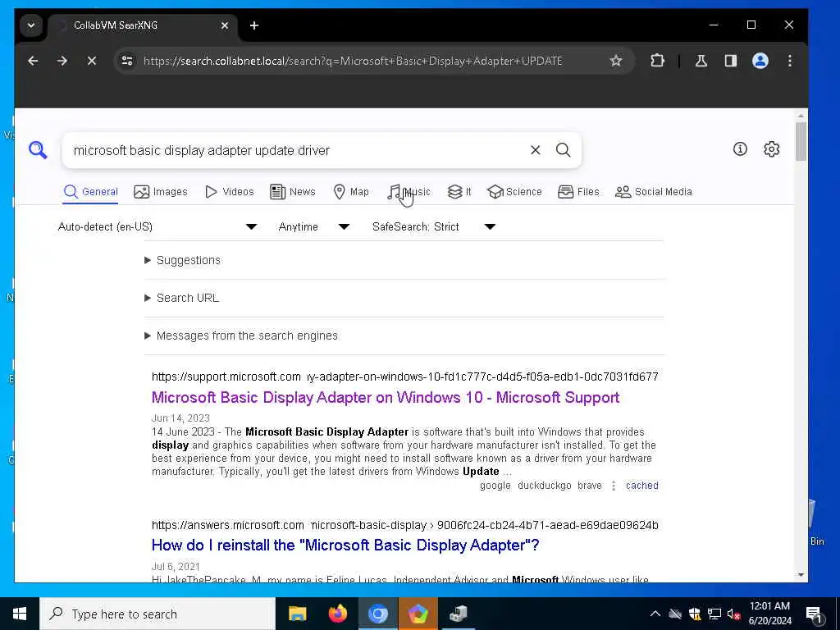Screen dimensions: 840x630
Task: Open the answers.microsoft.com URL of second result
Action: pos(404,525)
